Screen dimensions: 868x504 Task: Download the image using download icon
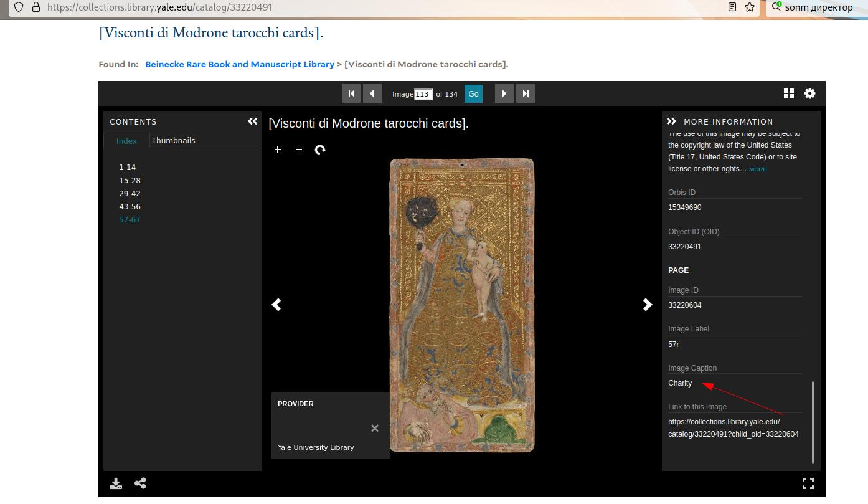(116, 483)
